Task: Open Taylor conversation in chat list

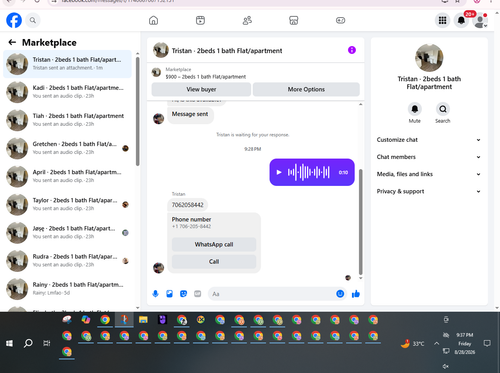Action: click(x=67, y=204)
